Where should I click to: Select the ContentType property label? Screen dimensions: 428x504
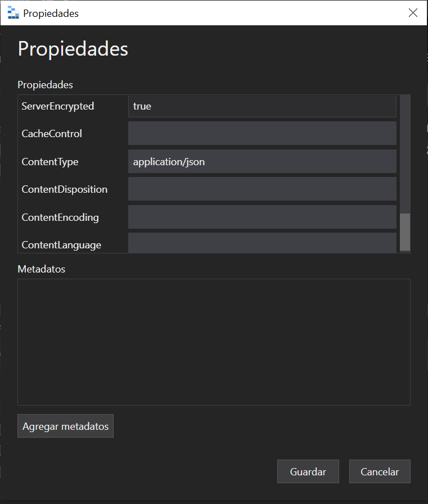pos(49,161)
